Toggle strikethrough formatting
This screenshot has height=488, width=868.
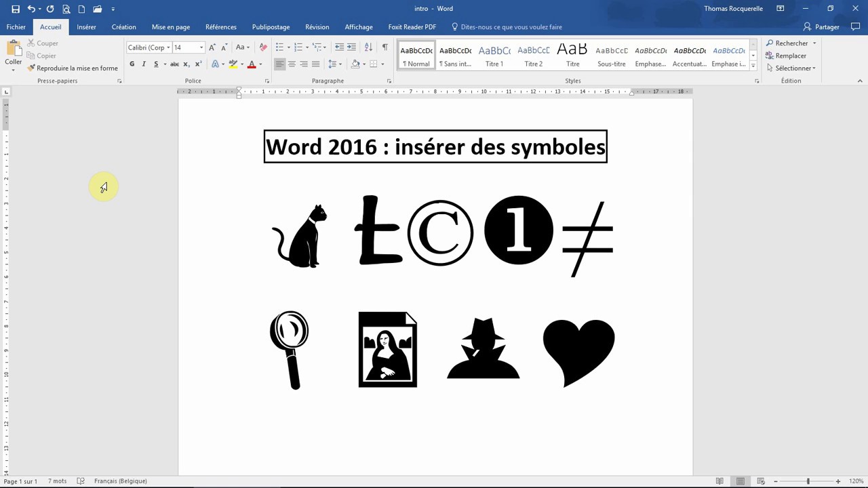coord(174,64)
